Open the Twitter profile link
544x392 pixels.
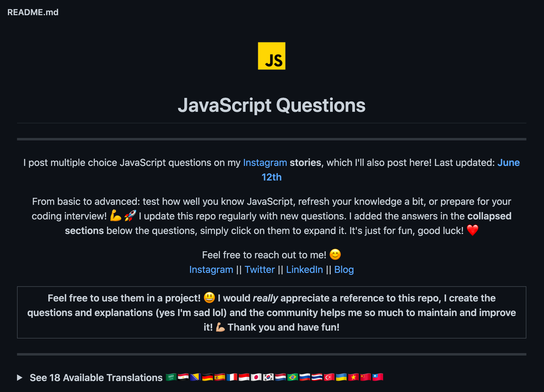tap(260, 270)
